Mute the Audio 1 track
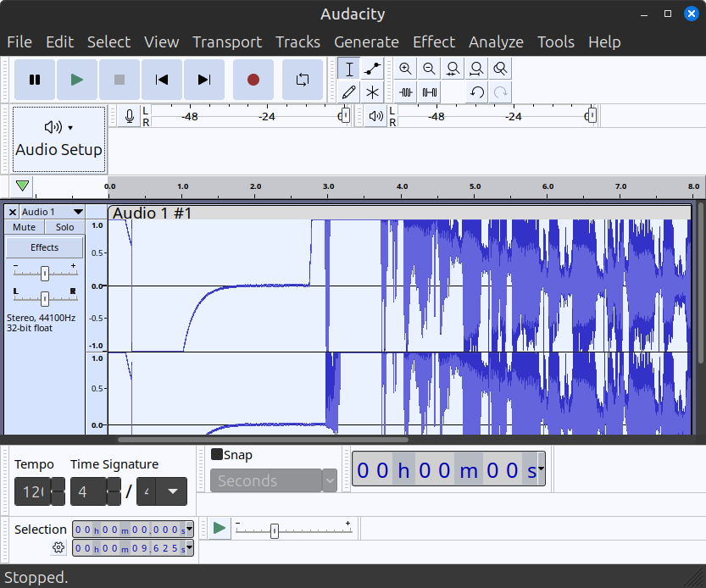Viewport: 706px width, 588px height. [x=25, y=227]
